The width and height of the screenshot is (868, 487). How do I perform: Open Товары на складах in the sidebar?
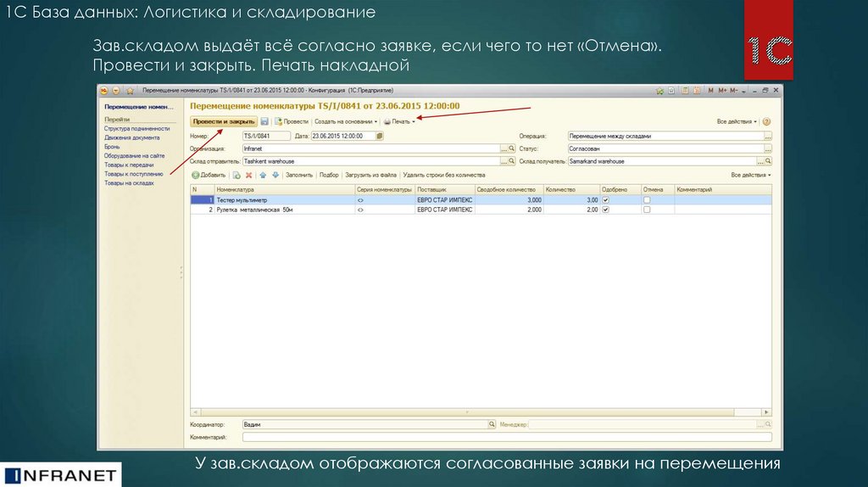click(129, 182)
